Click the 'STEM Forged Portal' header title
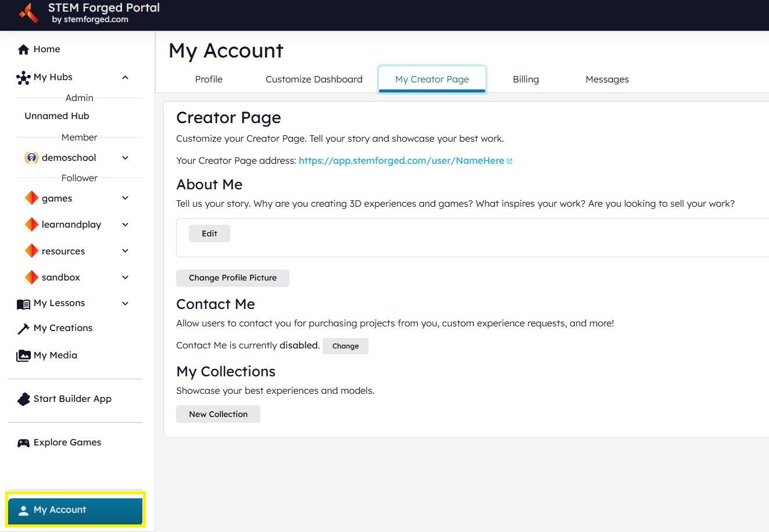 (104, 8)
